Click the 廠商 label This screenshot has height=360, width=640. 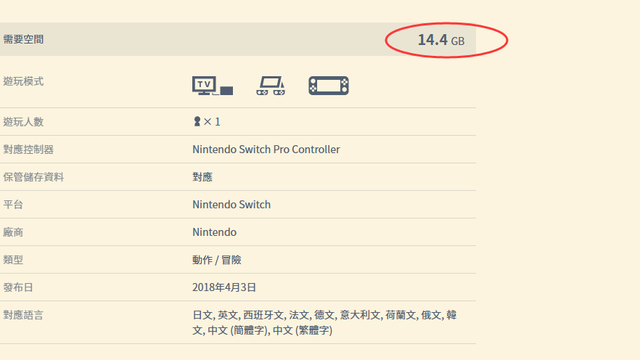13,232
